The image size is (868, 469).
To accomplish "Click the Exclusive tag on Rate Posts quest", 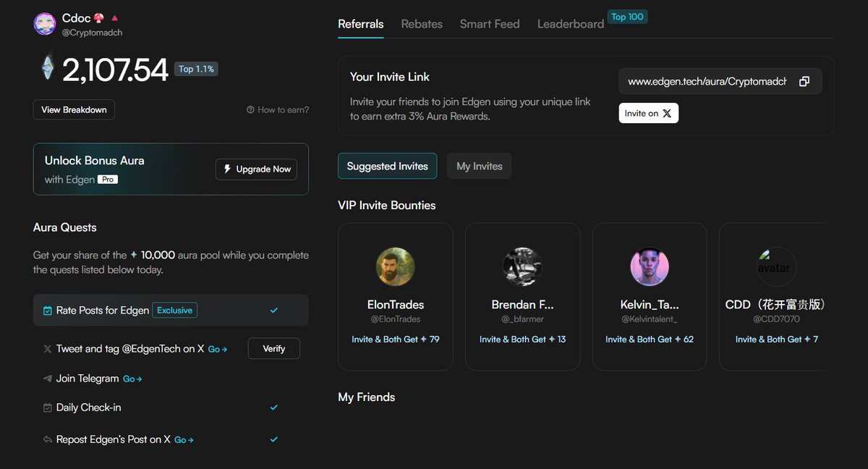I will tap(175, 310).
